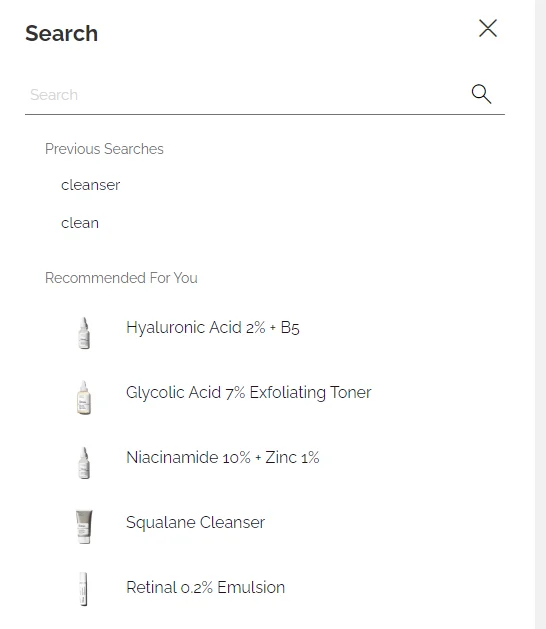Click the 'Previous Searches' section heading
Screen dimensions: 546x629
[x=104, y=149]
